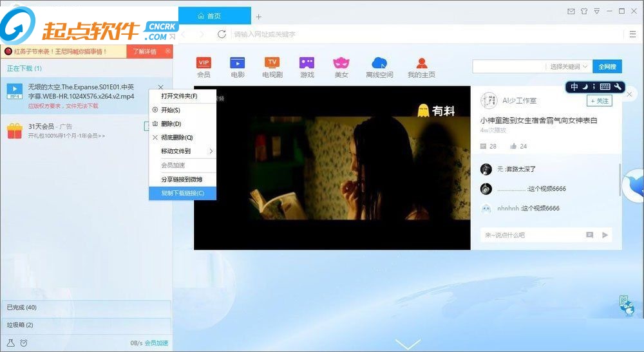644x352 pixels.
Task: Click the gift box ad icon
Action: pyautogui.click(x=14, y=131)
